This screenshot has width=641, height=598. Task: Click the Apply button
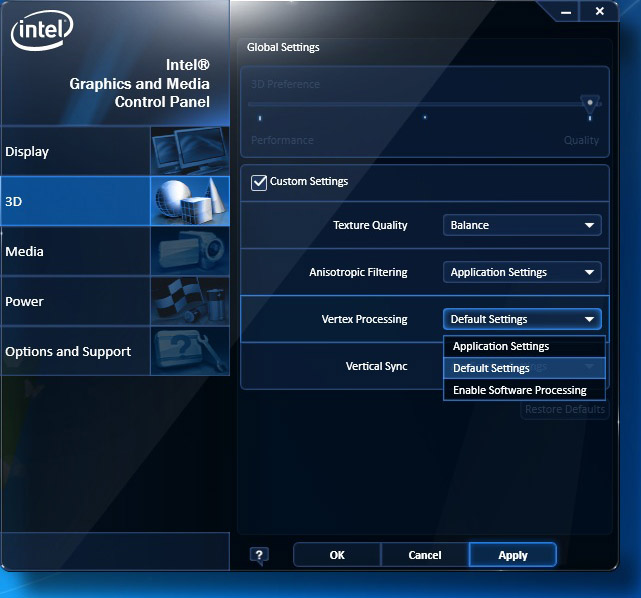[513, 555]
